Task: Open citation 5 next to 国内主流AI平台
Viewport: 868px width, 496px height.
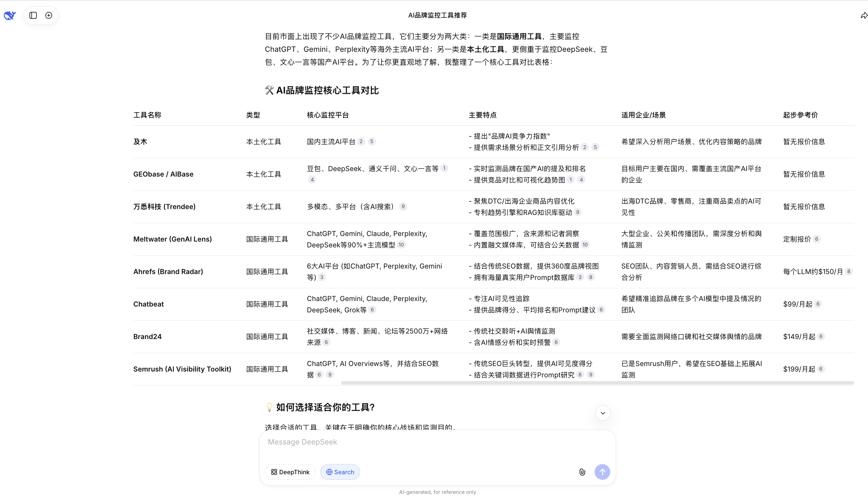Action: point(372,141)
